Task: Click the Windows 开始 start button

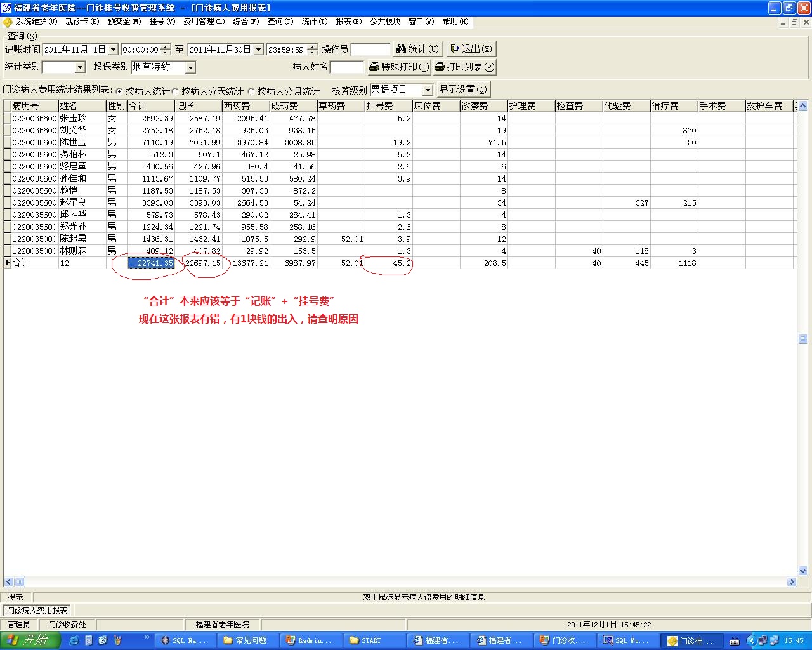Action: pyautogui.click(x=30, y=640)
